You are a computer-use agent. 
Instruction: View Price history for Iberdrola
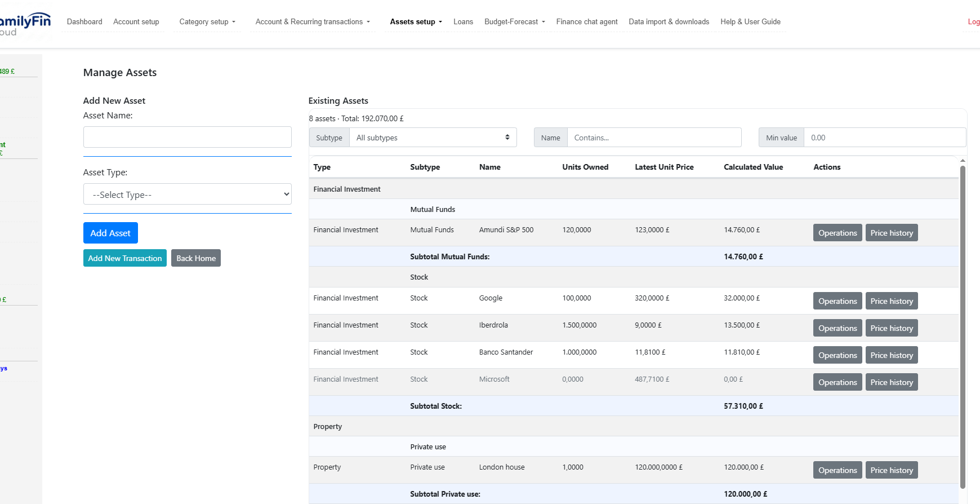coord(892,328)
